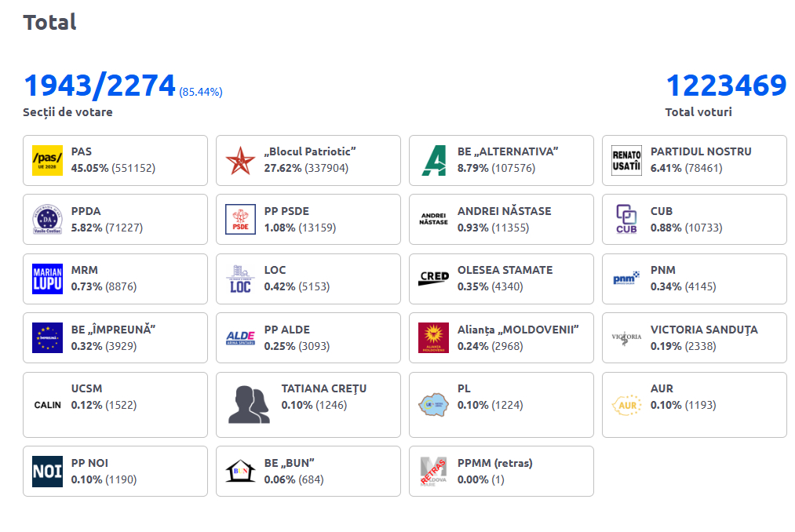The height and width of the screenshot is (532, 795).
Task: Select the dark blue NOI logo
Action: (47, 472)
